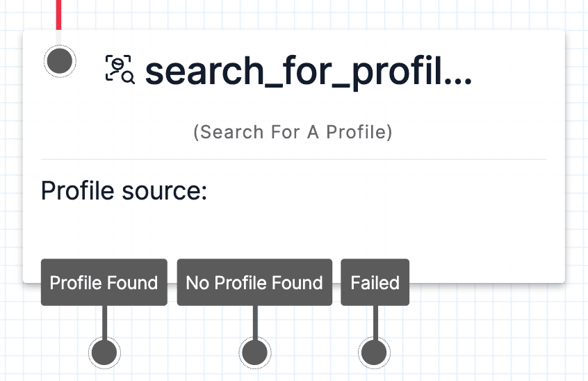This screenshot has height=381, width=588.
Task: Select the Failed output label
Action: (375, 283)
